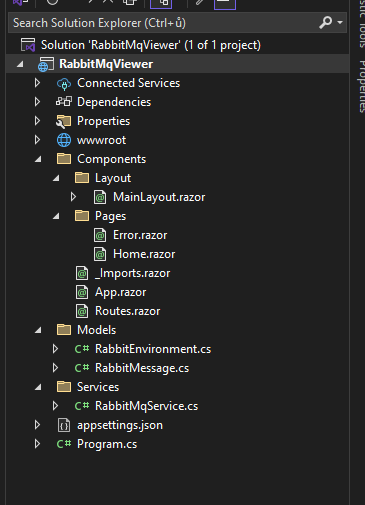Expand the RabbitEnvironment.cs node
365x505 pixels.
[x=55, y=349]
